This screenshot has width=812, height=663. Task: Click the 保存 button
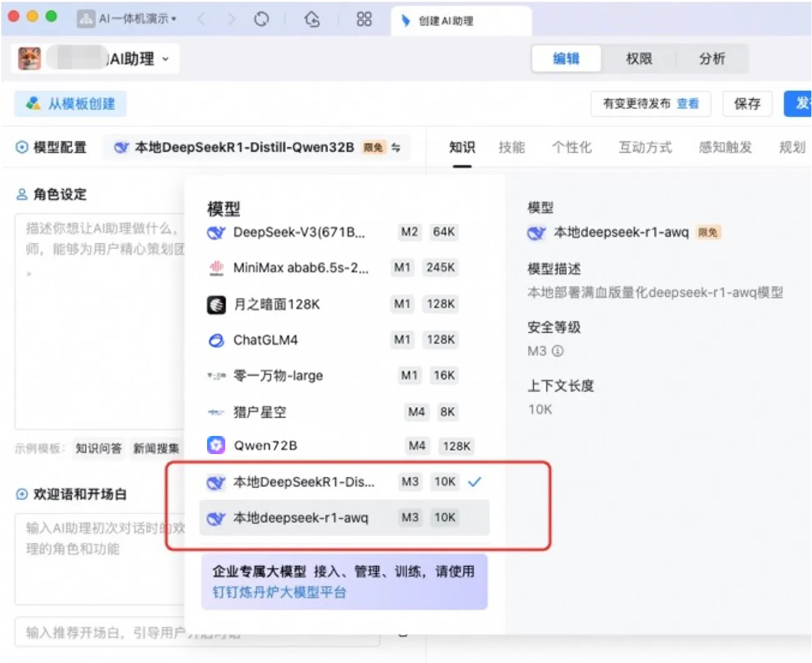[748, 104]
